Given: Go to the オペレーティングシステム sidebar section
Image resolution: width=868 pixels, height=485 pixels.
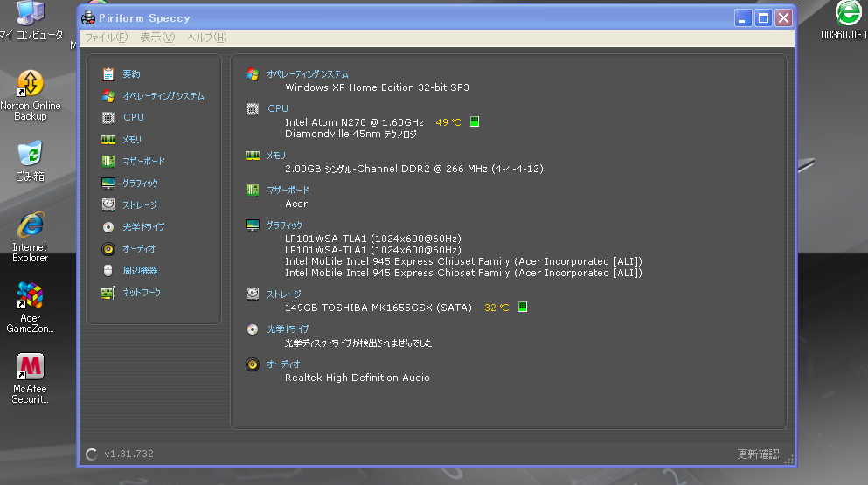Looking at the screenshot, I should [x=163, y=96].
